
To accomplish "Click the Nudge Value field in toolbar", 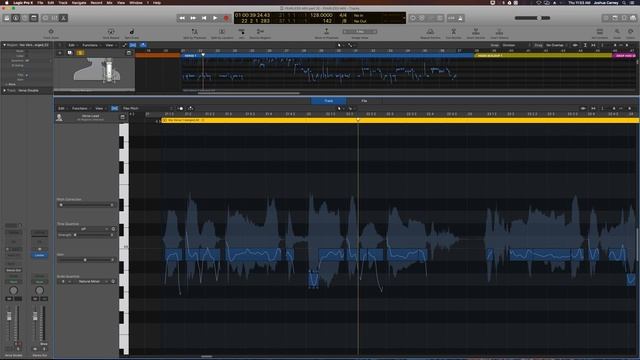I will click(x=360, y=31).
